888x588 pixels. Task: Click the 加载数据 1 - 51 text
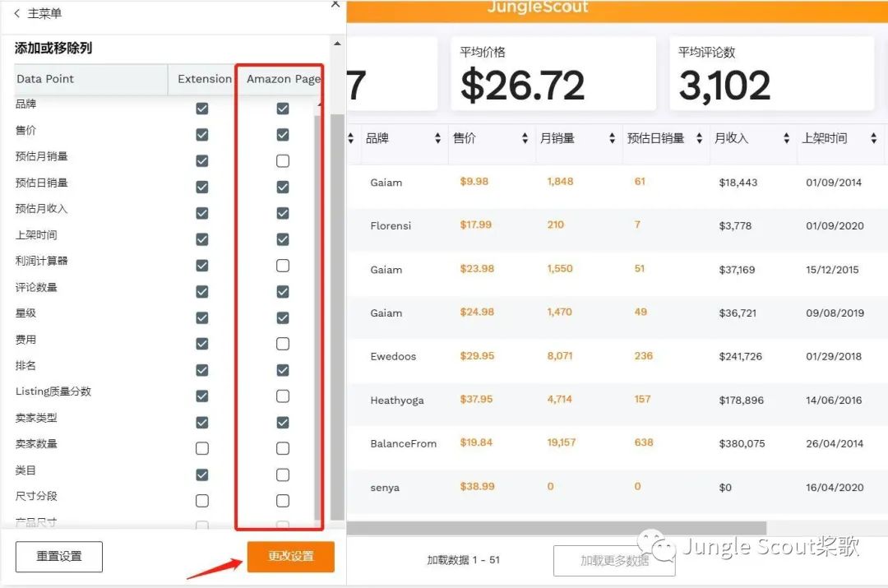point(463,560)
